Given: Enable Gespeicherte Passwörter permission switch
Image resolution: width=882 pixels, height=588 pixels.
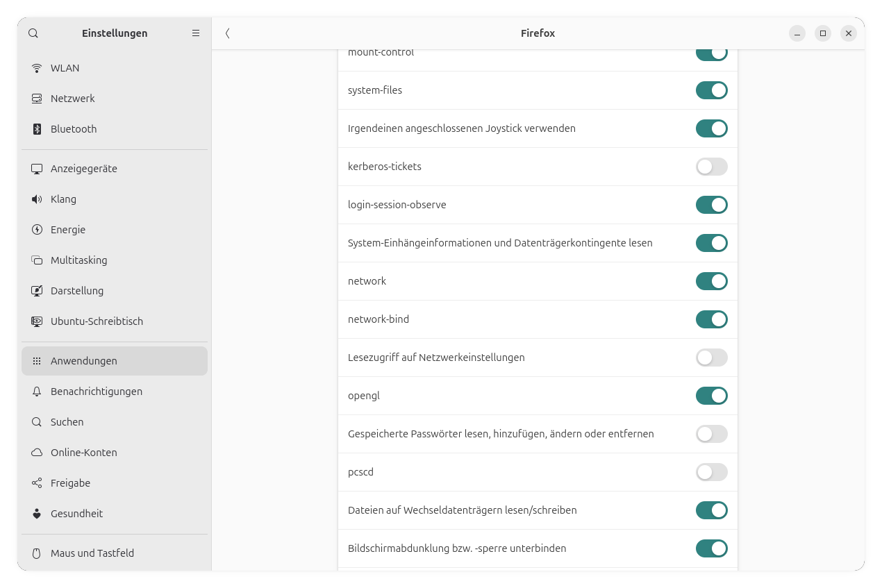Looking at the screenshot, I should pyautogui.click(x=711, y=434).
